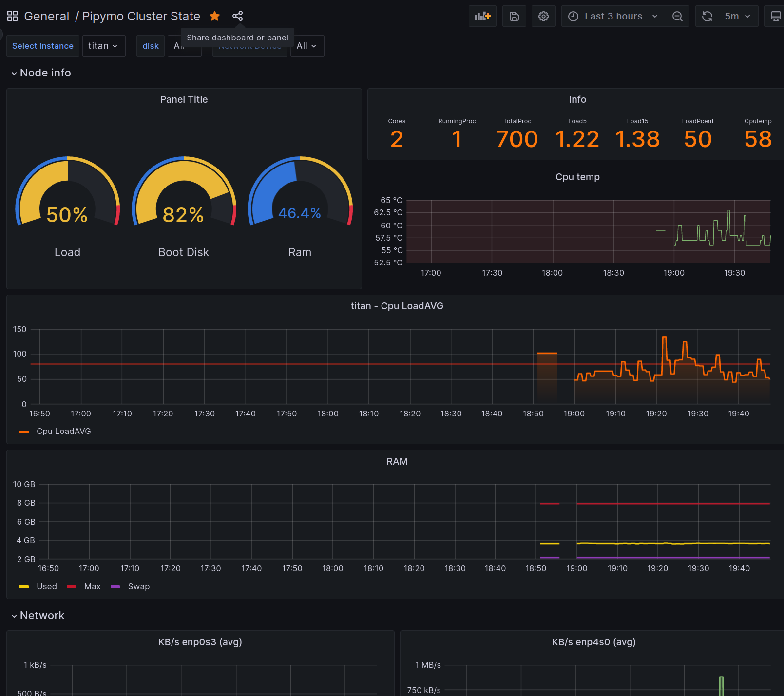
Task: Toggle the Used series in RAM legend
Action: pos(47,586)
